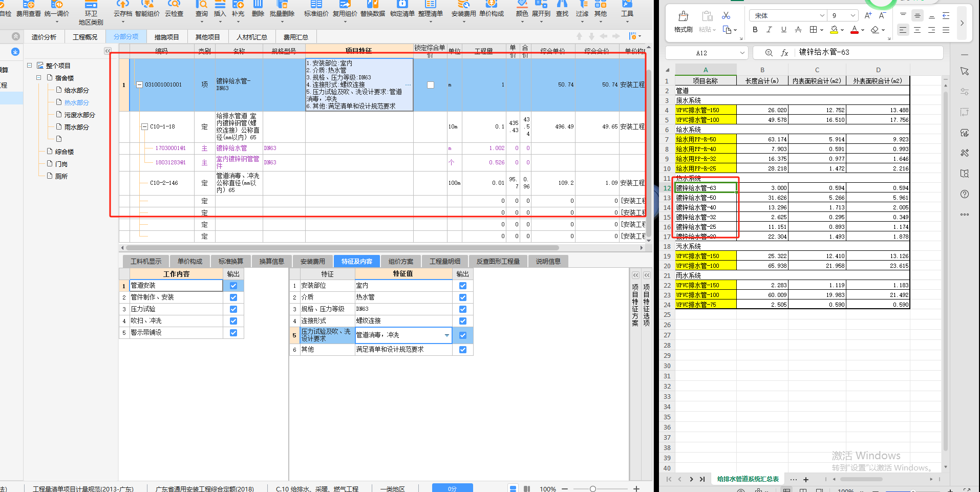Image resolution: width=980 pixels, height=492 pixels.
Task: Open the 智能组价 smart pricing tool
Action: (x=147, y=9)
